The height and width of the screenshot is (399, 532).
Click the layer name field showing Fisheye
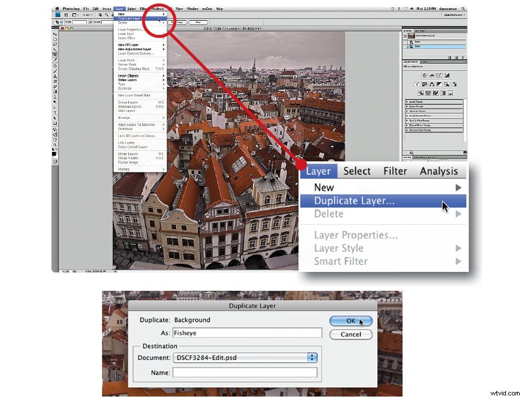(x=246, y=332)
